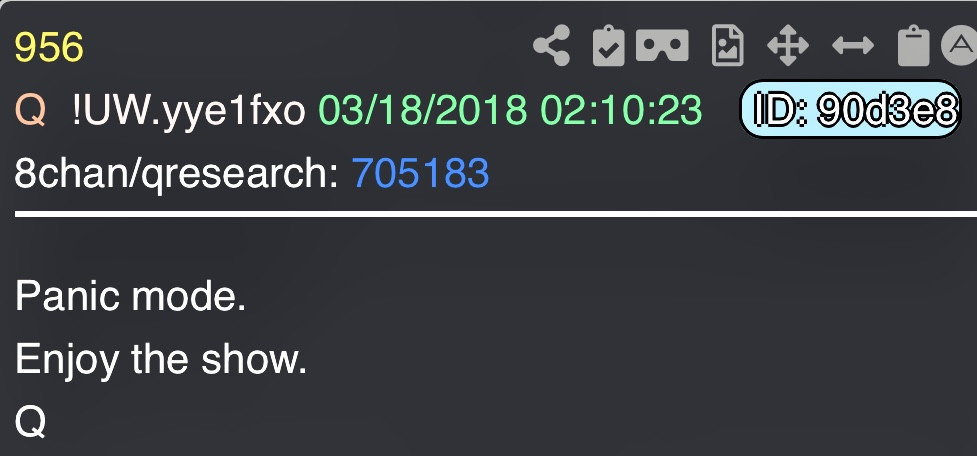Click the Q signature at post end
The image size is (977, 456).
point(30,422)
